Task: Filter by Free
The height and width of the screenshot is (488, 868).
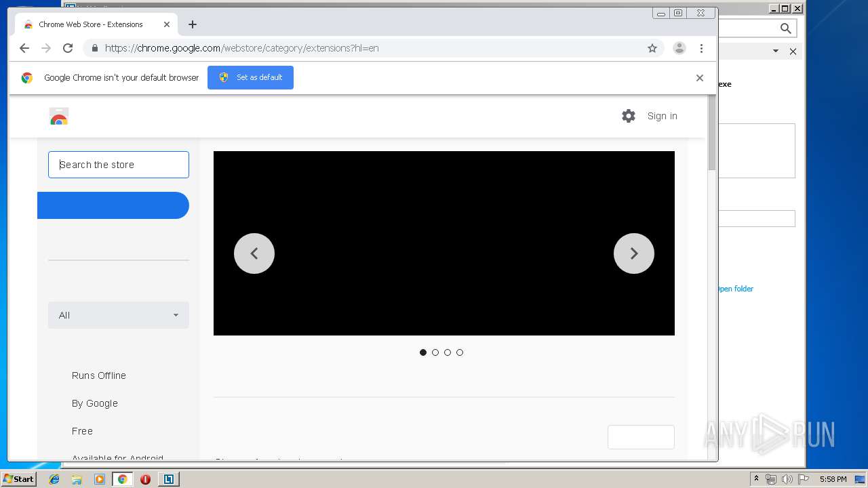Action: [x=82, y=431]
